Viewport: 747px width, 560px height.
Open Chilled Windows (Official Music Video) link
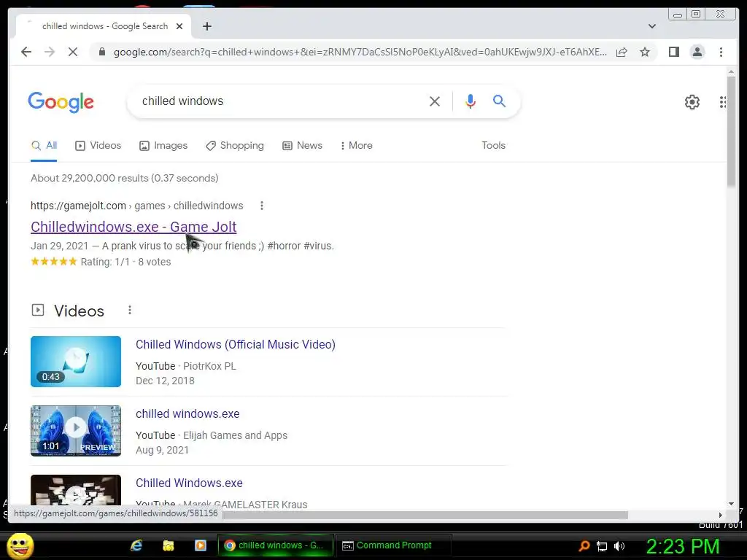[236, 344]
